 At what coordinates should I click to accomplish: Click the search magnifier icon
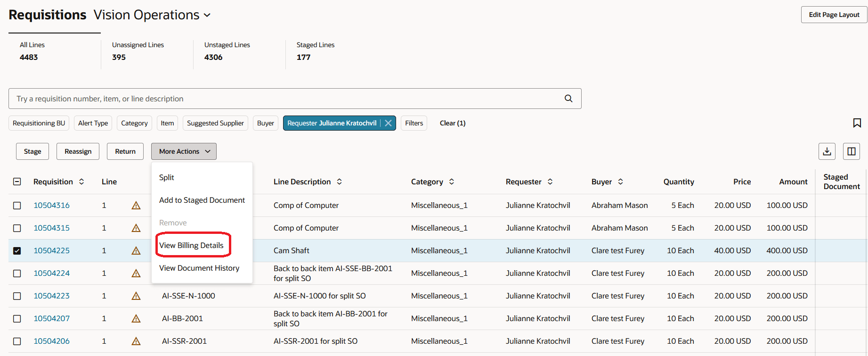pyautogui.click(x=568, y=99)
